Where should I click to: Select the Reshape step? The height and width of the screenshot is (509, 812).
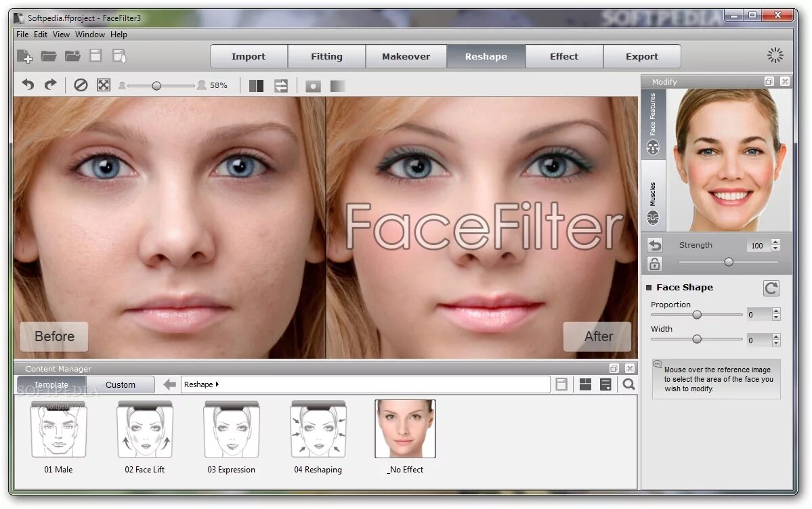coord(486,56)
